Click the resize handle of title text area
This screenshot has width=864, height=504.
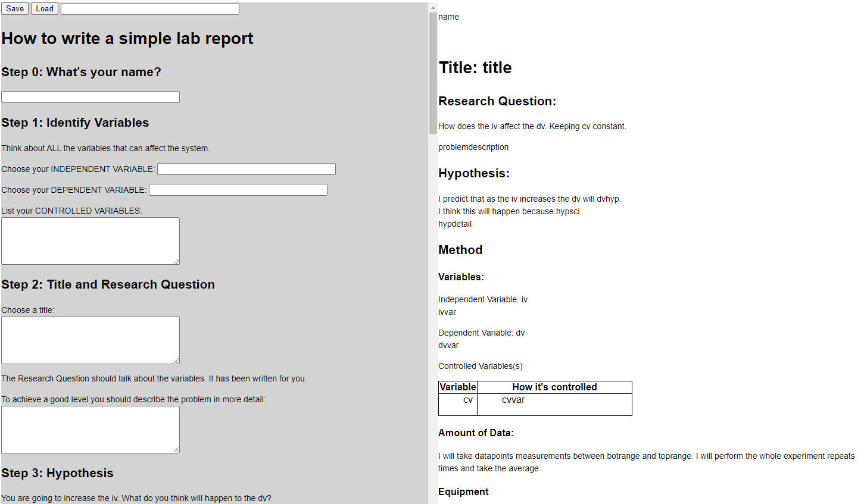pos(176,361)
